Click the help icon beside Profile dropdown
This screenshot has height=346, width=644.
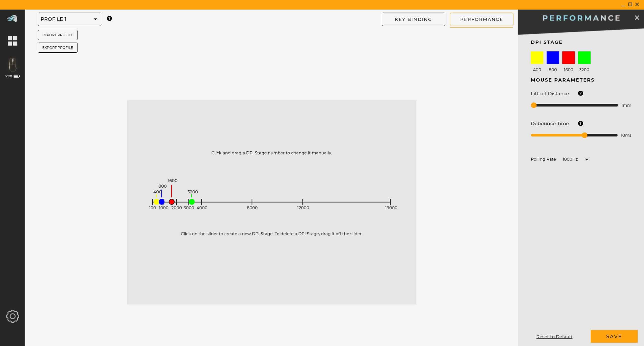point(109,18)
